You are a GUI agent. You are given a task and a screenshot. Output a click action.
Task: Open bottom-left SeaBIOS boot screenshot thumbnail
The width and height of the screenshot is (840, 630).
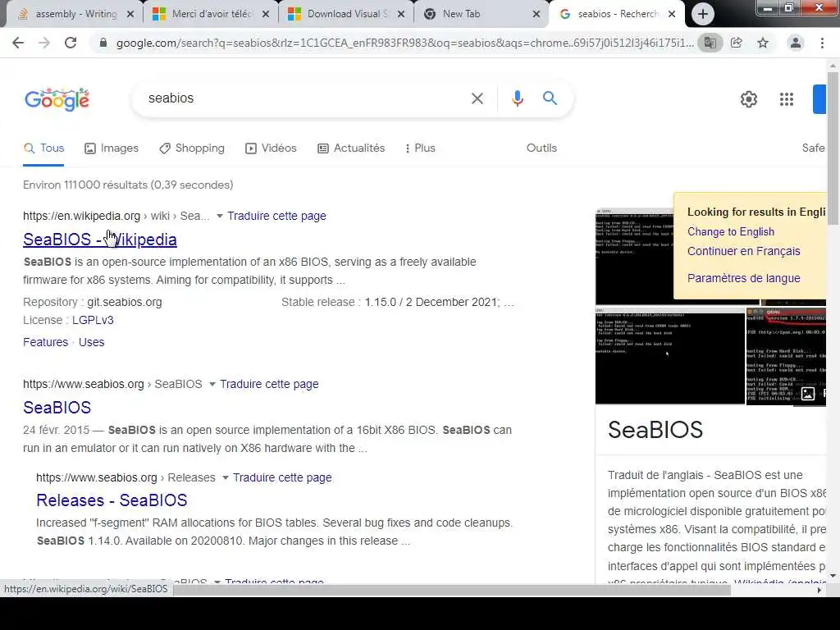pyautogui.click(x=669, y=356)
